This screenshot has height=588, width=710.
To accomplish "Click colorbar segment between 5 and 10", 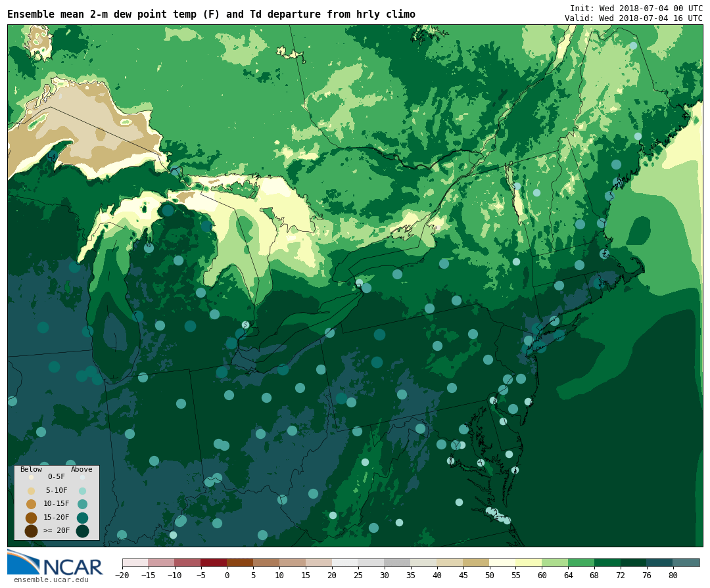I will pyautogui.click(x=266, y=563).
